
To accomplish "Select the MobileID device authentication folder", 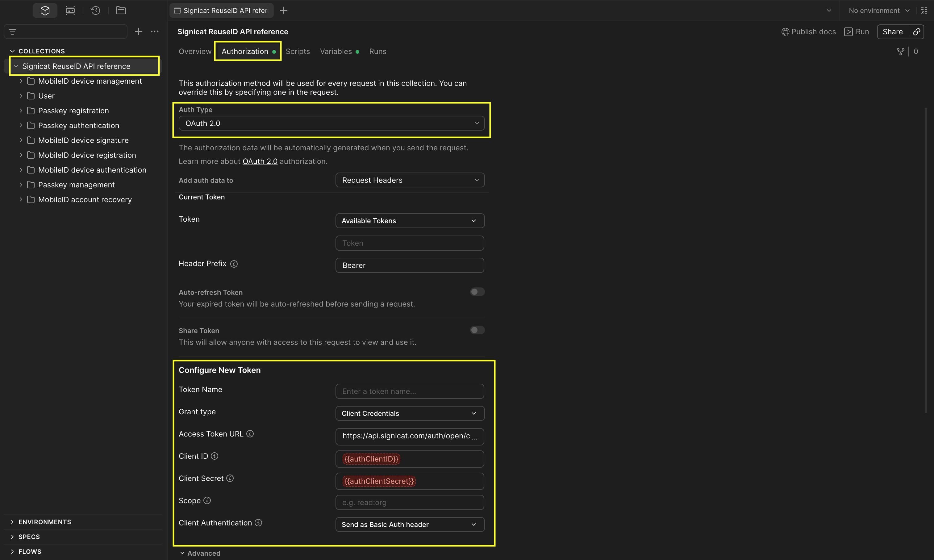I will tap(92, 170).
